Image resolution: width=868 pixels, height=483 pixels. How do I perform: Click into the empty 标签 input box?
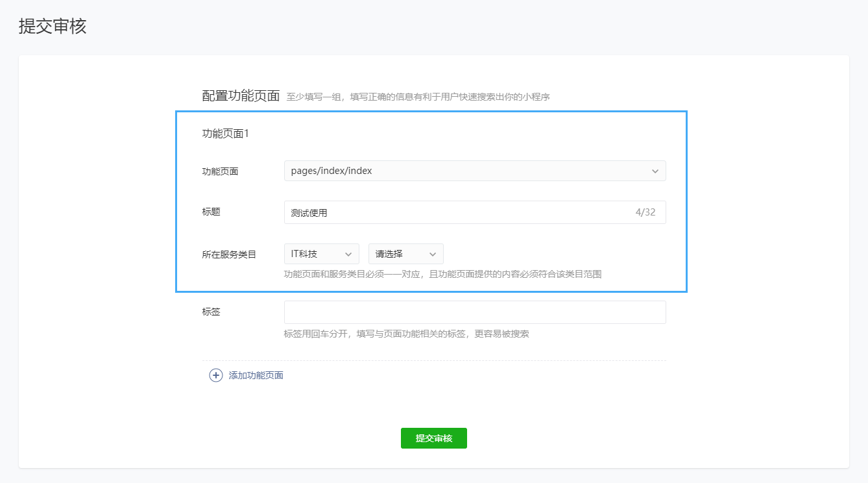pos(474,312)
